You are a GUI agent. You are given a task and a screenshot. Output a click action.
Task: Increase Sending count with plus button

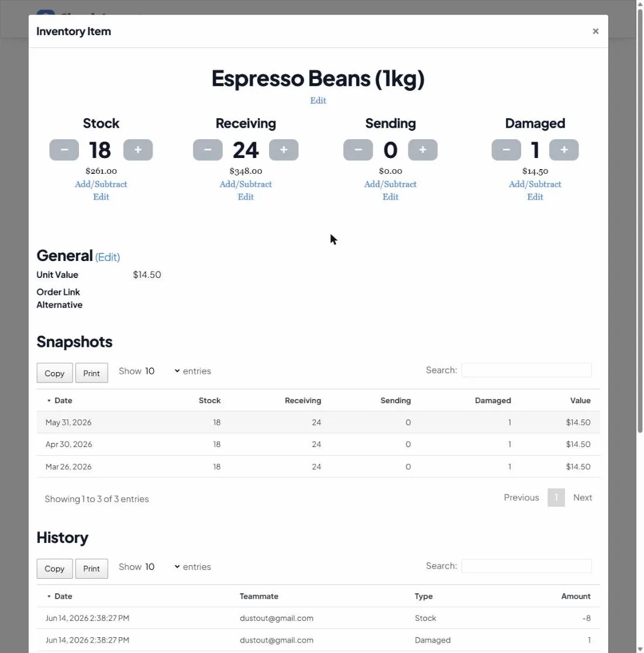422,150
